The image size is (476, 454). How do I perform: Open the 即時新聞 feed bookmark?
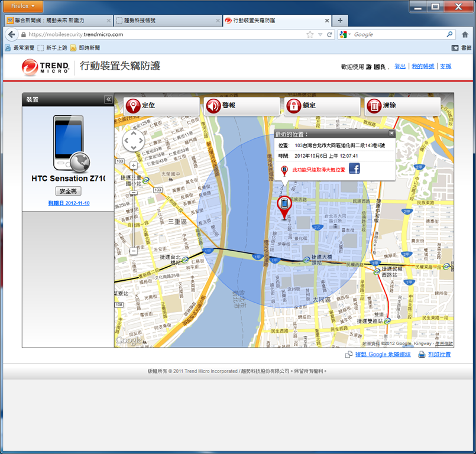pyautogui.click(x=85, y=48)
